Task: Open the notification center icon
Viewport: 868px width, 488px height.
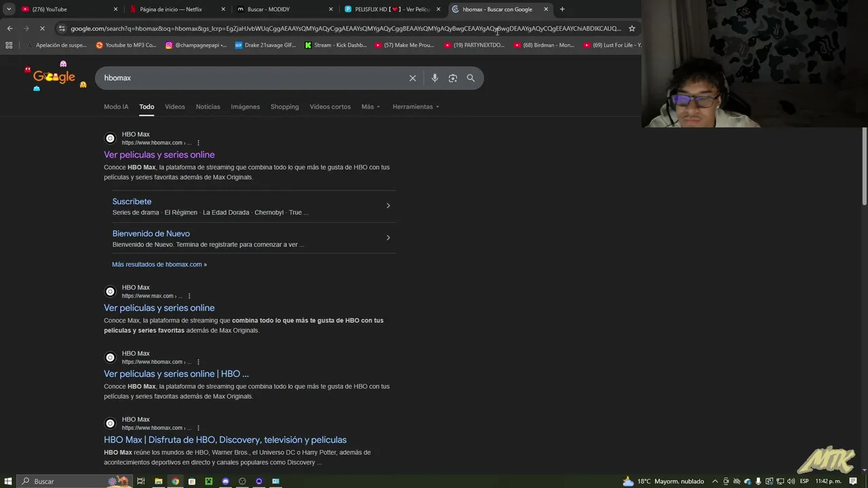Action: coord(853,481)
